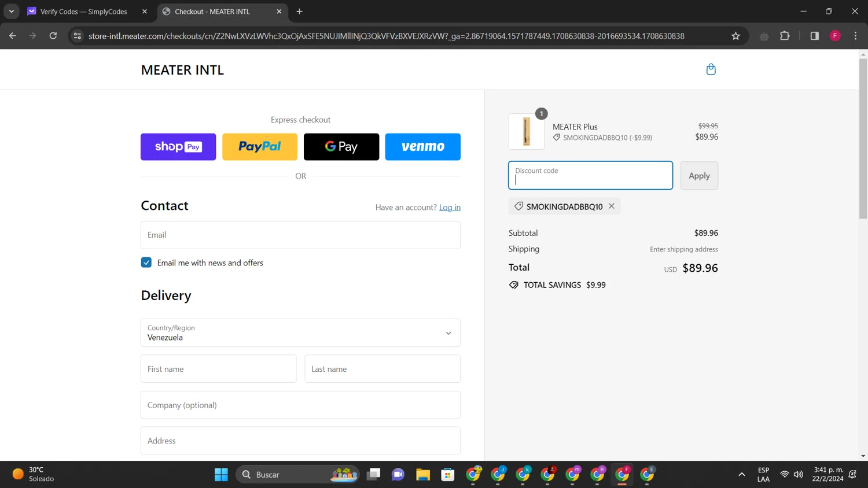This screenshot has height=488, width=868.
Task: Click the Subtotal amount $89.96
Action: (x=706, y=233)
